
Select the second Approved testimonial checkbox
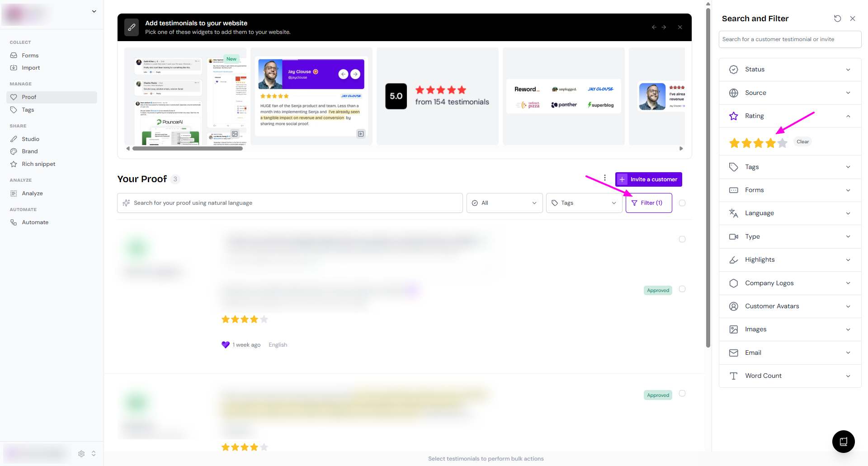pos(682,394)
